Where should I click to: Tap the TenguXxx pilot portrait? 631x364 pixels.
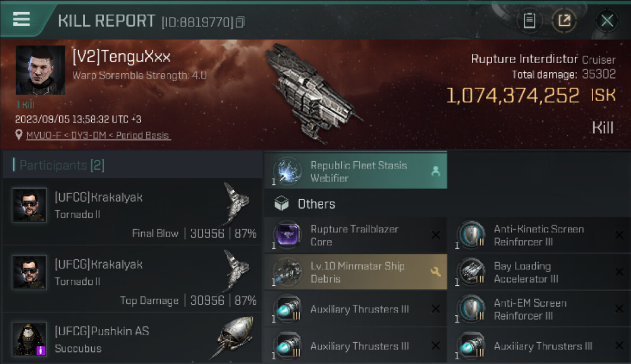tap(40, 70)
